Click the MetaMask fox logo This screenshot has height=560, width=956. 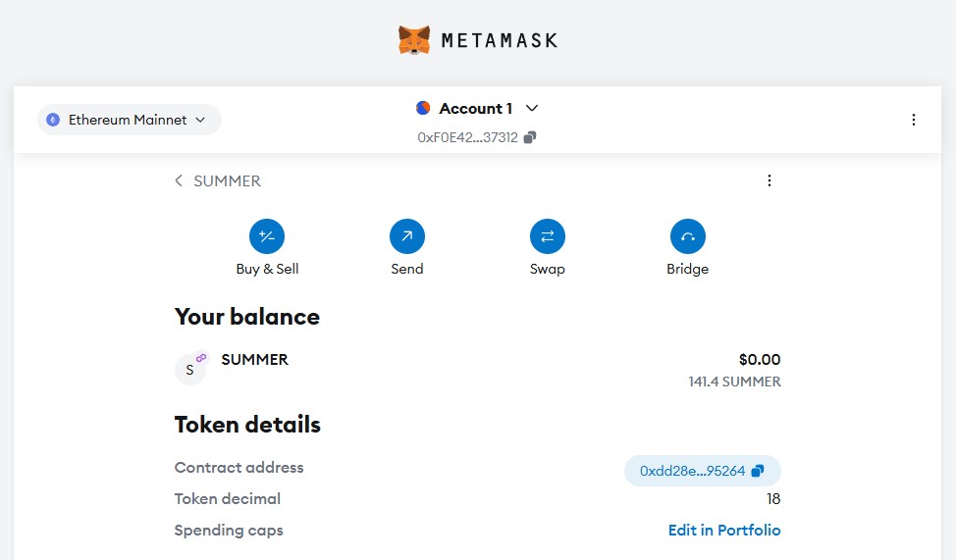click(x=414, y=40)
